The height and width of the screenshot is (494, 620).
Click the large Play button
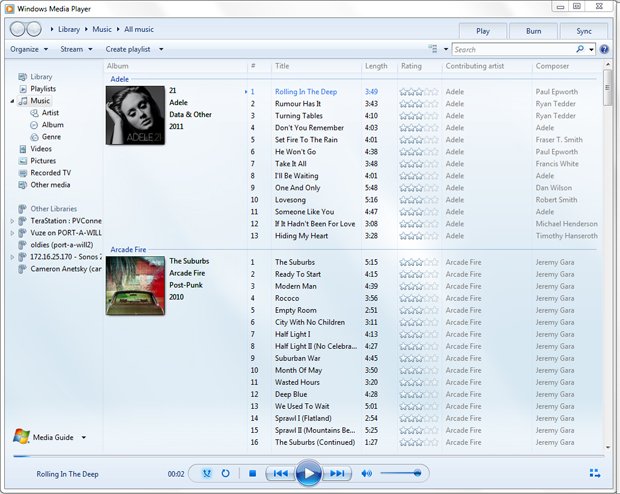tap(308, 473)
